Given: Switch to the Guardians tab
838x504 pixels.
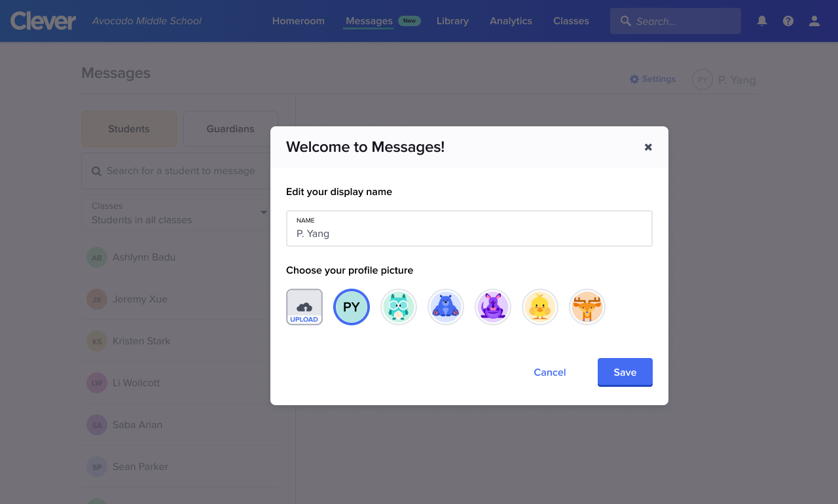Looking at the screenshot, I should 230,129.
